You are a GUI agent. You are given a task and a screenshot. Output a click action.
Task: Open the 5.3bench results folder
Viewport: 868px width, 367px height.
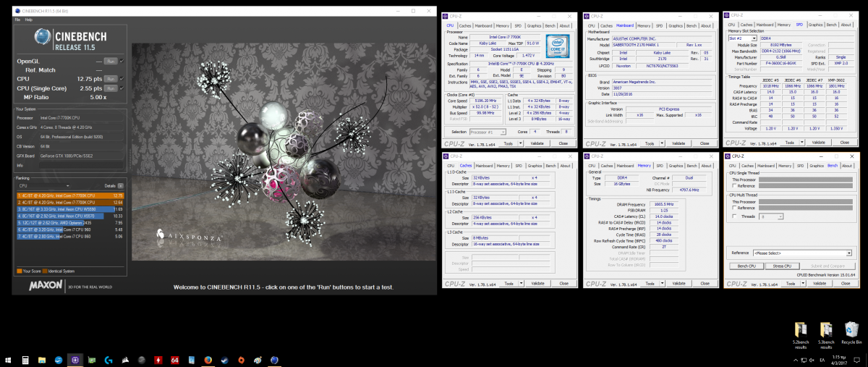(x=825, y=334)
